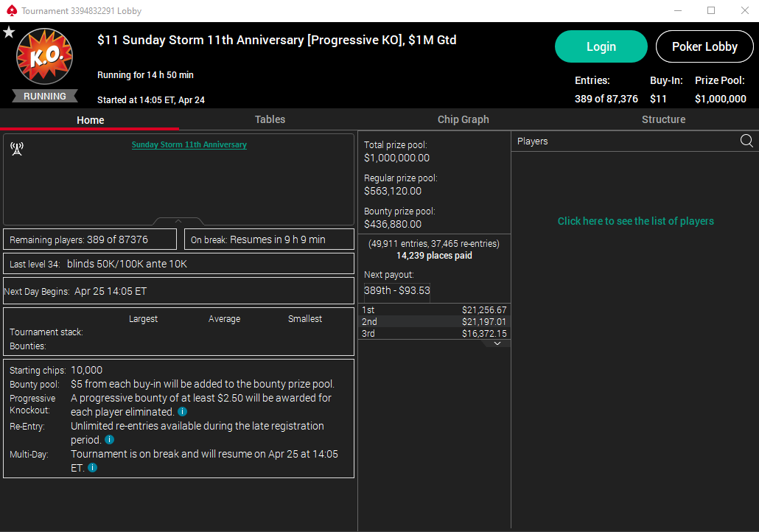Click here to see the list of players
Image resolution: width=759 pixels, height=532 pixels.
pyautogui.click(x=635, y=221)
